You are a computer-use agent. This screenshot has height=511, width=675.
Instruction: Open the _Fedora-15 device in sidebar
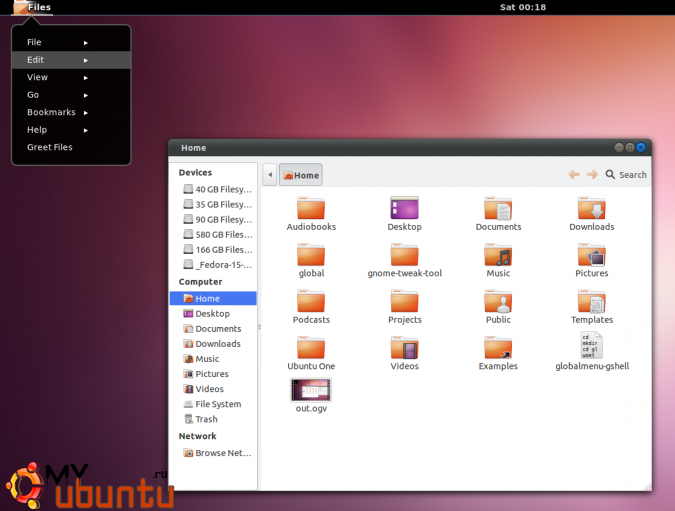coord(217,264)
